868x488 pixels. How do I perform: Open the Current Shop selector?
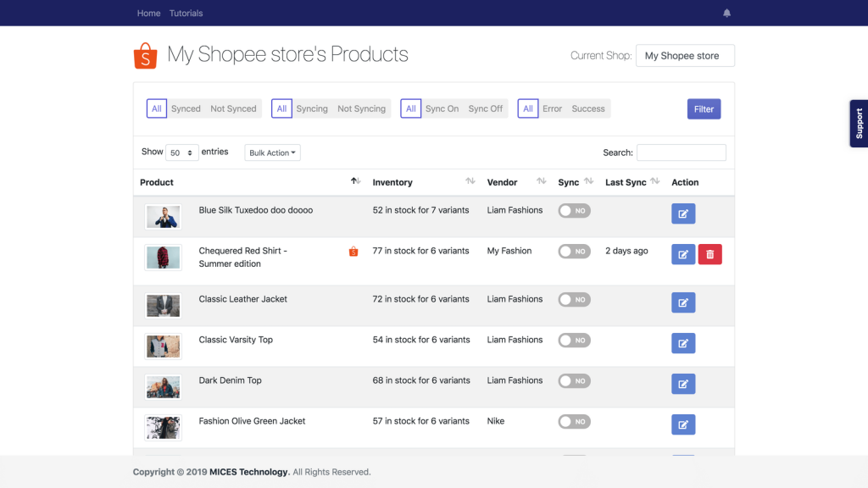(685, 56)
